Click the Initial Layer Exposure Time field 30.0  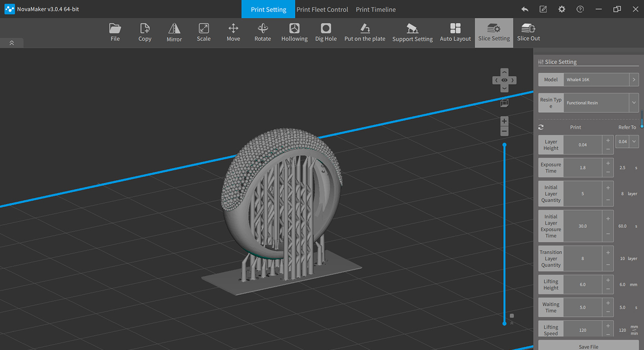tap(583, 226)
